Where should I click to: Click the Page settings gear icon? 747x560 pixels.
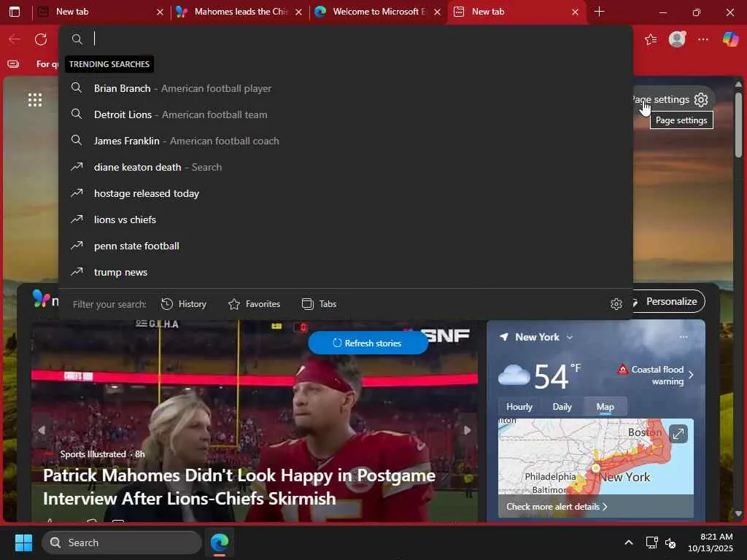[x=701, y=99]
